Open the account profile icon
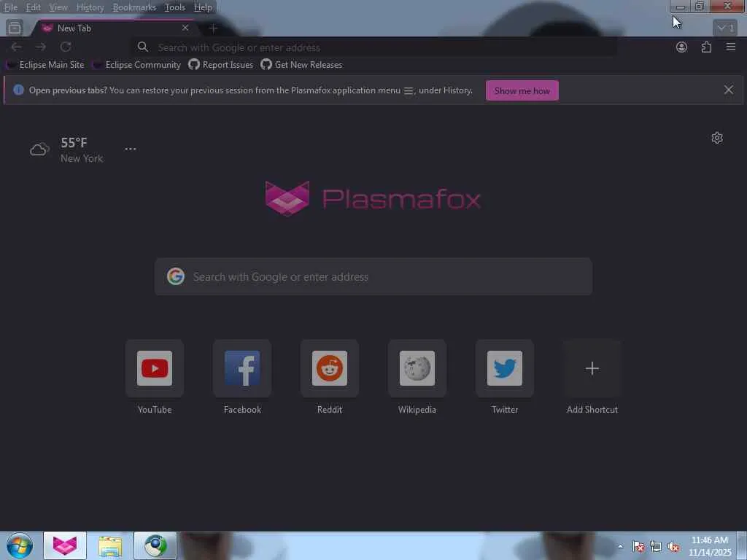The image size is (747, 560). [x=682, y=47]
